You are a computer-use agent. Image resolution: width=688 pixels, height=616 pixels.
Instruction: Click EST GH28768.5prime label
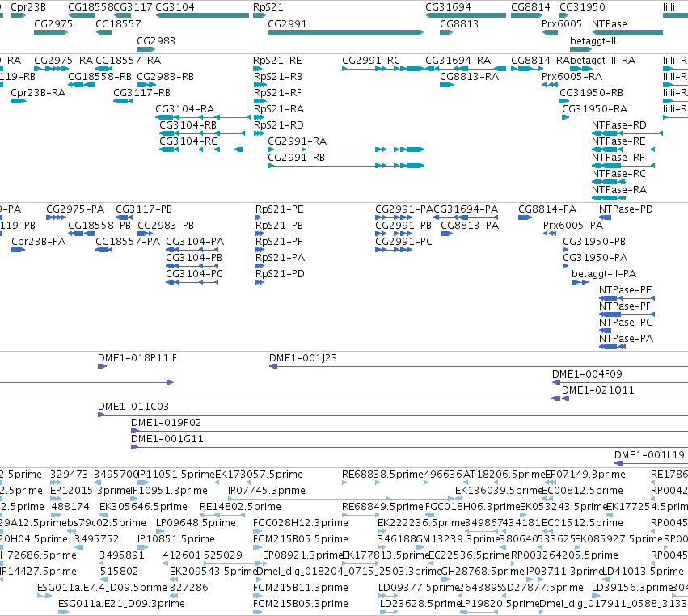482,572
